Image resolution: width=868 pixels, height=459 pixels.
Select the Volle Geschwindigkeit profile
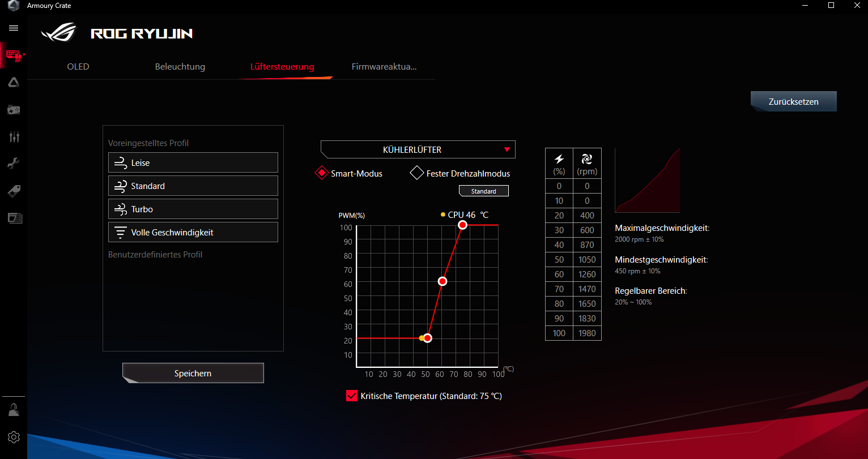click(x=193, y=232)
